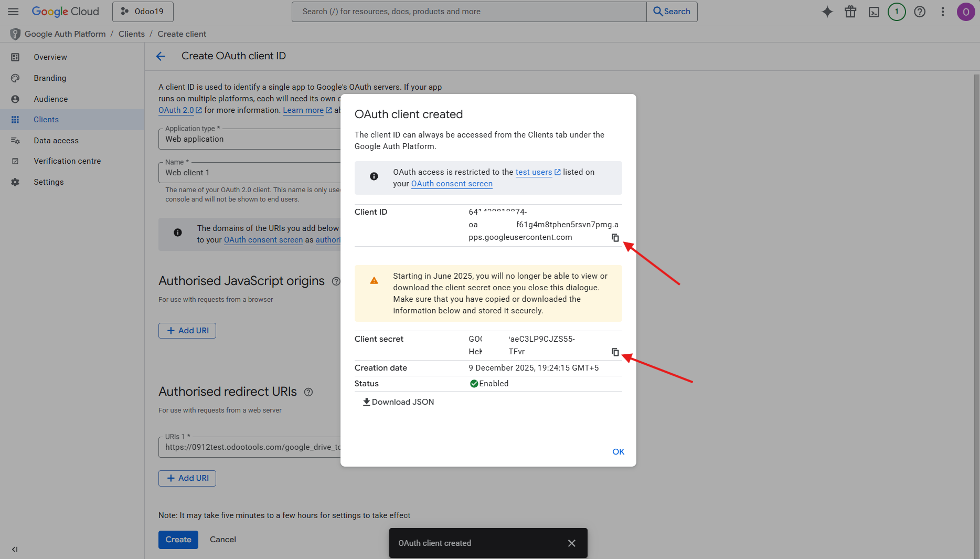Viewport: 980px width, 559px height.
Task: Click the back arrow beside Create OAuth client ID
Action: point(161,56)
